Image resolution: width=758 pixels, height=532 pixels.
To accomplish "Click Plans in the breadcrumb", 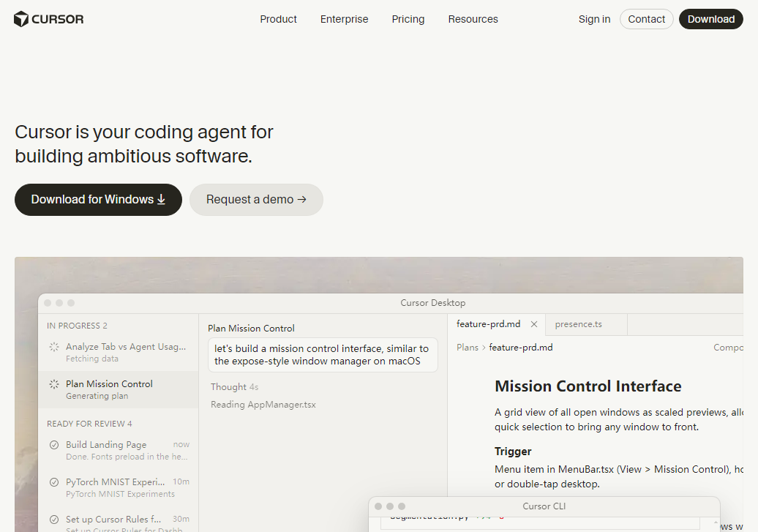I will pos(468,348).
